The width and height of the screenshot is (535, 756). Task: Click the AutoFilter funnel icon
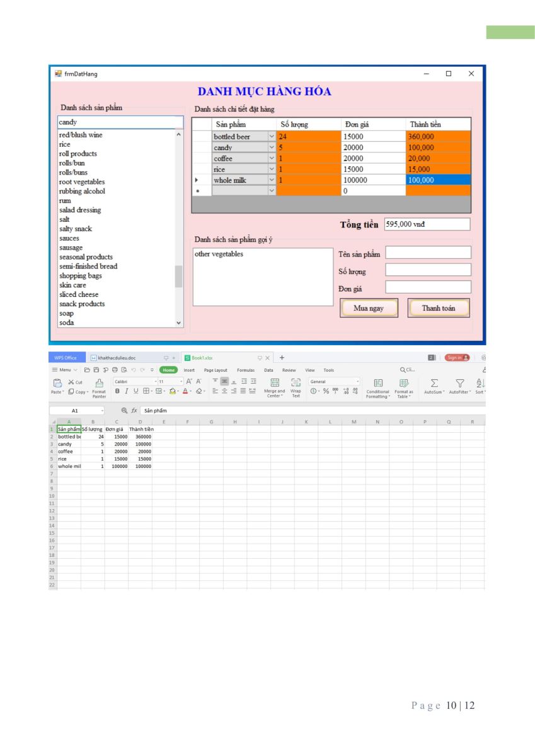[460, 383]
